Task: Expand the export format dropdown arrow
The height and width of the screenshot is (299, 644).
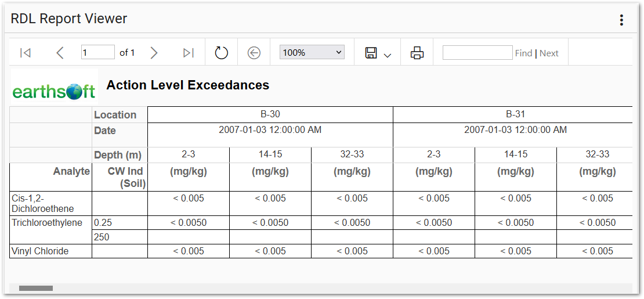Action: pyautogui.click(x=388, y=55)
